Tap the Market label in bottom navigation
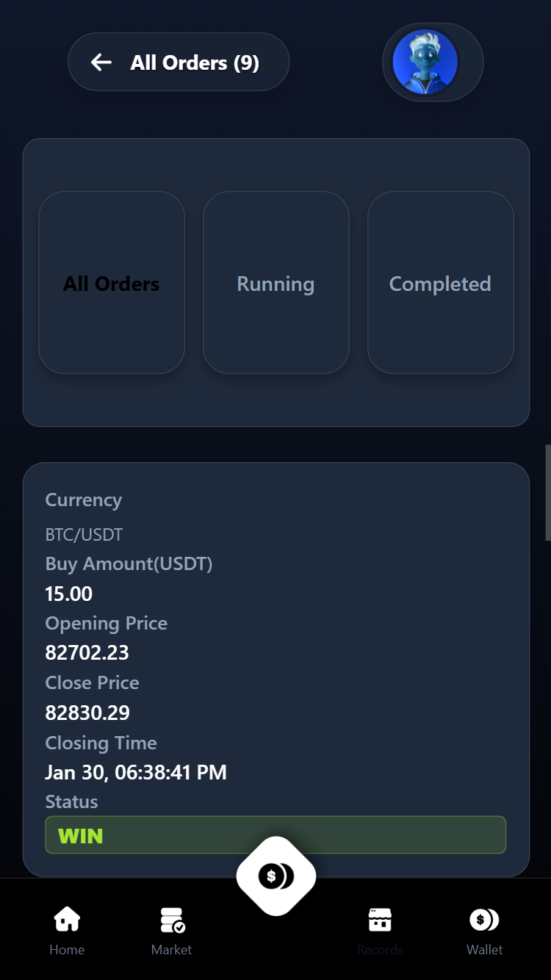This screenshot has width=551, height=980. click(172, 950)
